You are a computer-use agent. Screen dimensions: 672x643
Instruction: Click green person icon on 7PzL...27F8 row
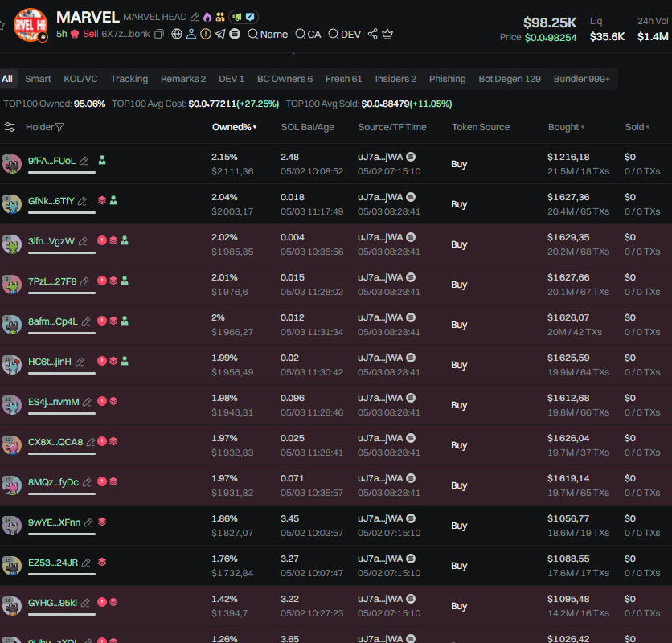(x=125, y=281)
